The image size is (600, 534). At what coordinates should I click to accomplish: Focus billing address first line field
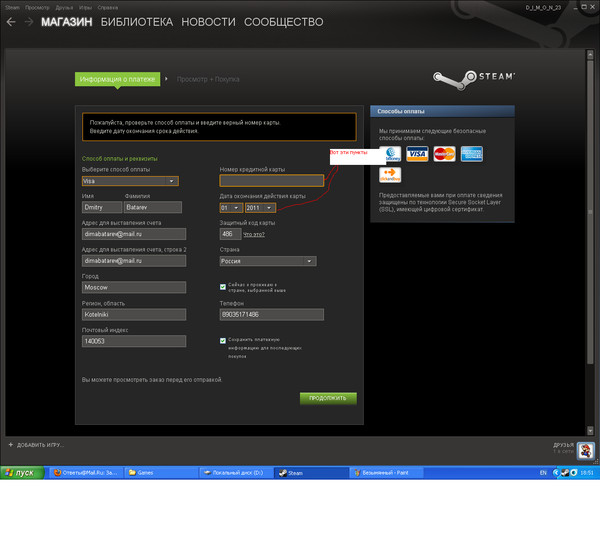134,234
